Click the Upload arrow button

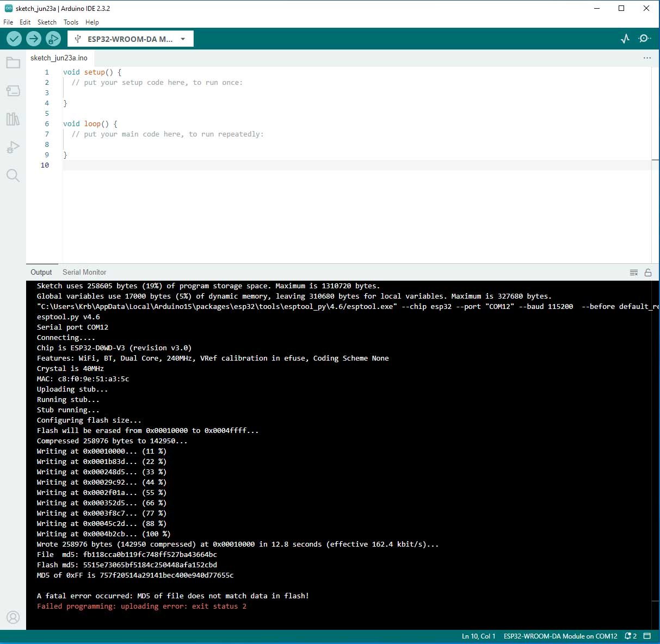click(x=34, y=39)
